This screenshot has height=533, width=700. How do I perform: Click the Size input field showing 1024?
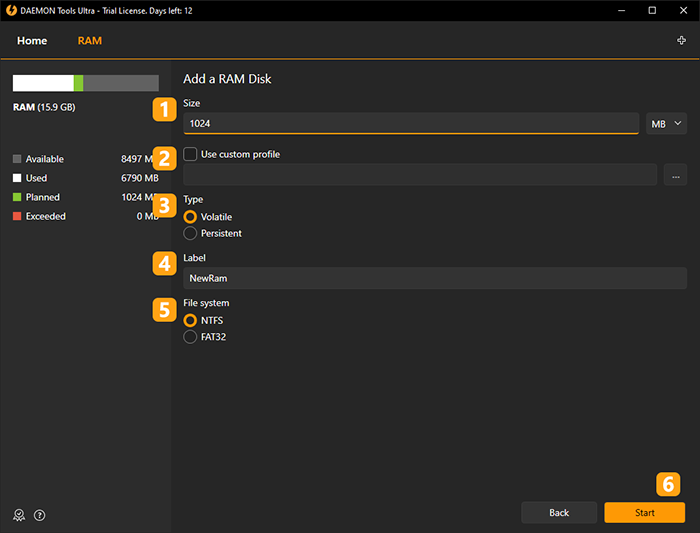tap(411, 124)
